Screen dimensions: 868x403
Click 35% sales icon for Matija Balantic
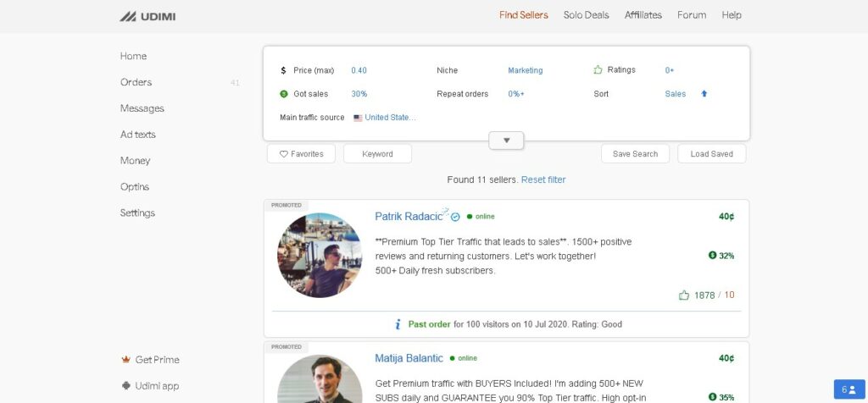pos(712,397)
